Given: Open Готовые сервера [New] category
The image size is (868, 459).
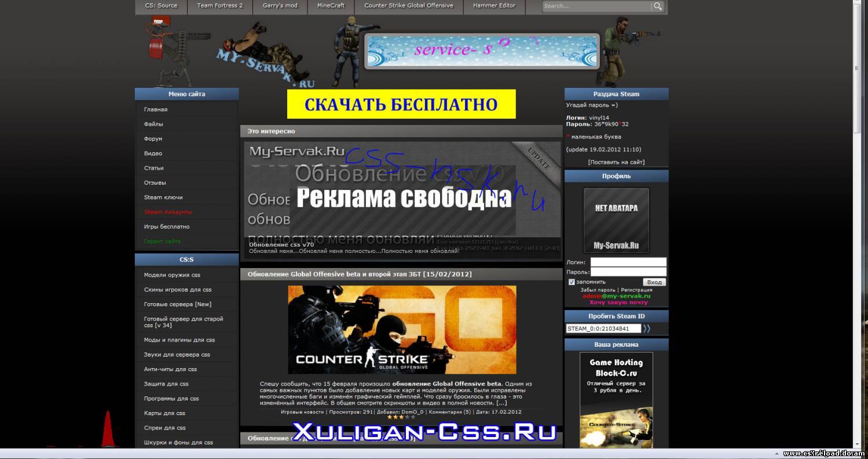Looking at the screenshot, I should 178,304.
